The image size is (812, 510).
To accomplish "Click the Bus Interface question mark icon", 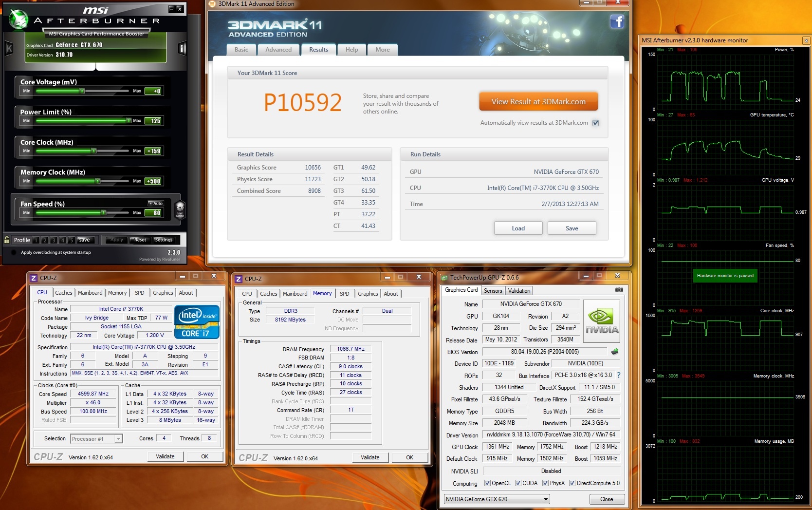I will pyautogui.click(x=619, y=375).
